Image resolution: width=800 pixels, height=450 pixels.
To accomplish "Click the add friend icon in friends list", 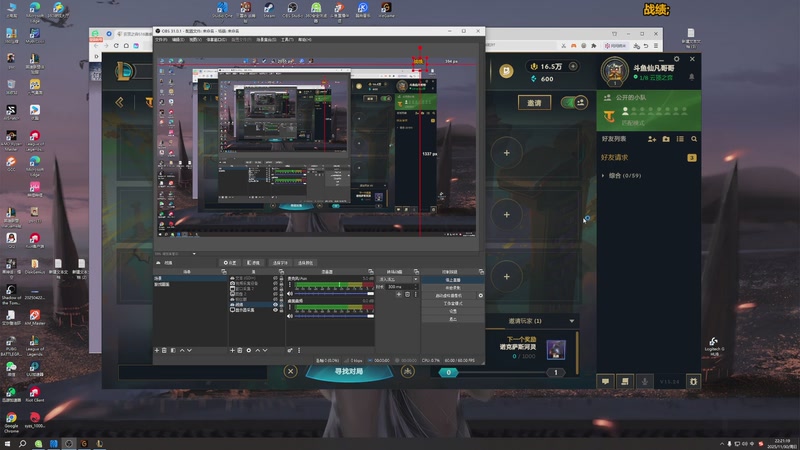I will point(652,139).
